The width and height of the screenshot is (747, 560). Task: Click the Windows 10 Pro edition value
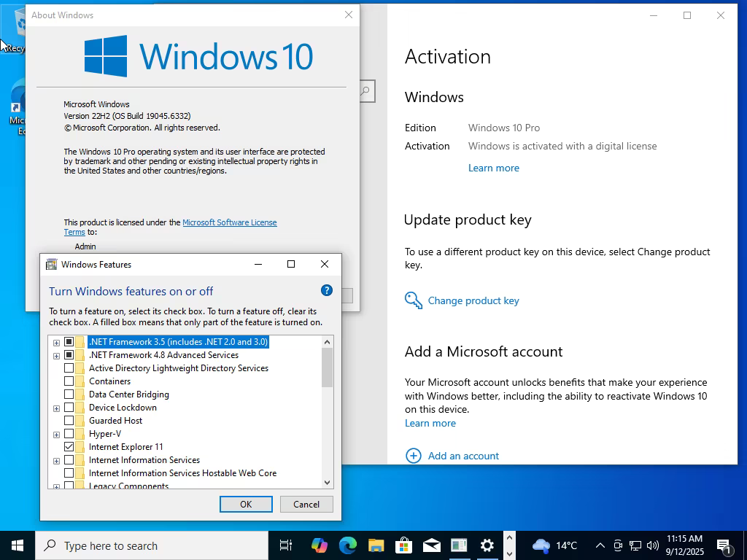504,128
